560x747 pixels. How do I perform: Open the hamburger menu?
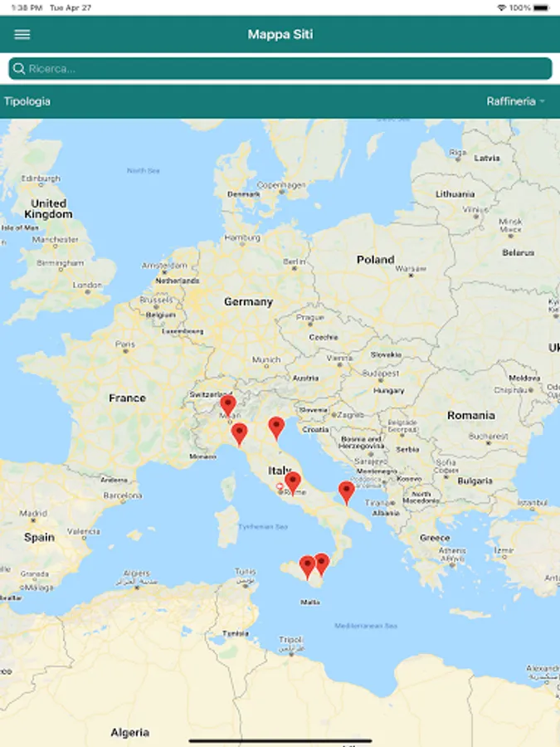point(22,34)
